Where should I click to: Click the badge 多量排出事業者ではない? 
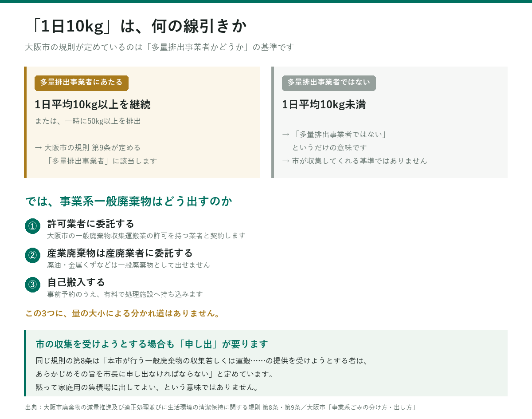click(x=329, y=83)
